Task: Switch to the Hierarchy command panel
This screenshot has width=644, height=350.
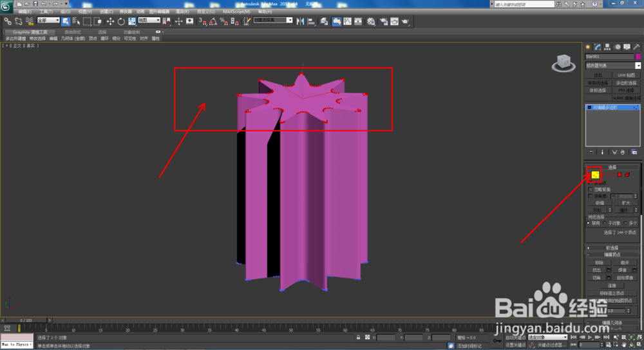Action: pos(607,47)
